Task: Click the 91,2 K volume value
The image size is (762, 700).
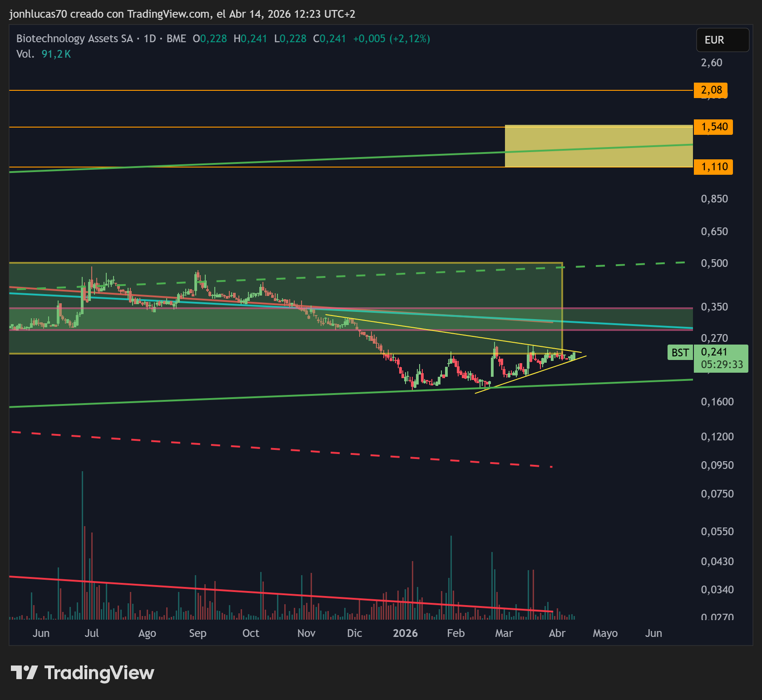Action: pyautogui.click(x=56, y=54)
